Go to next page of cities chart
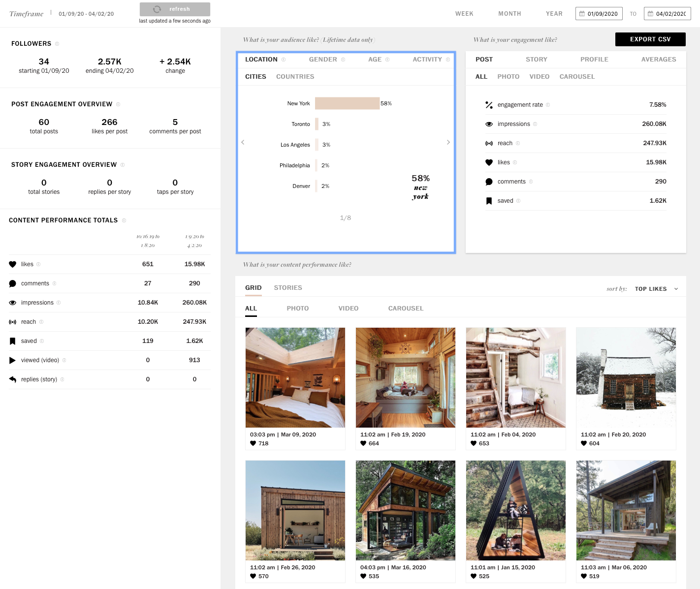This screenshot has width=700, height=589. [448, 142]
